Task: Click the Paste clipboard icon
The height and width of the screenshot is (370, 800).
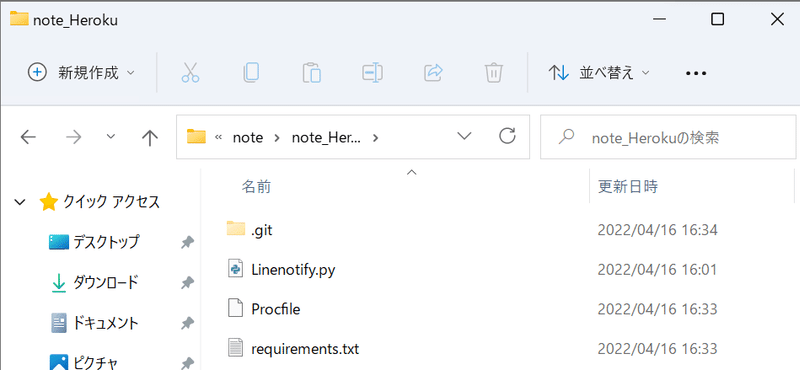Action: point(311,73)
